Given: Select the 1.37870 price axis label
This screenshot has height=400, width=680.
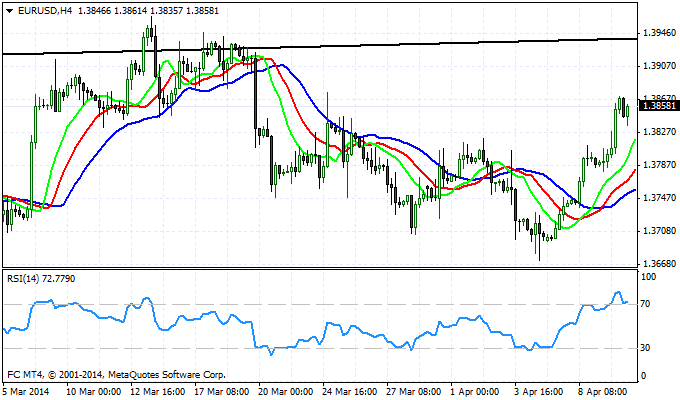Looking at the screenshot, I should (x=659, y=165).
